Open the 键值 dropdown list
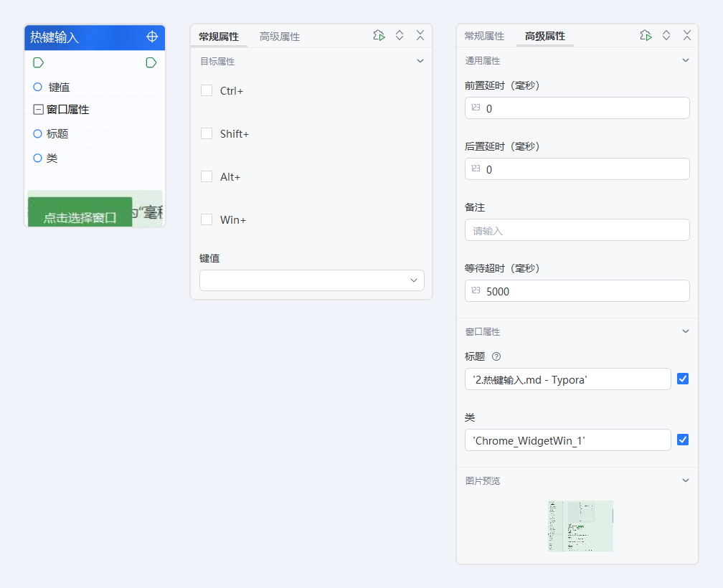 tap(312, 280)
